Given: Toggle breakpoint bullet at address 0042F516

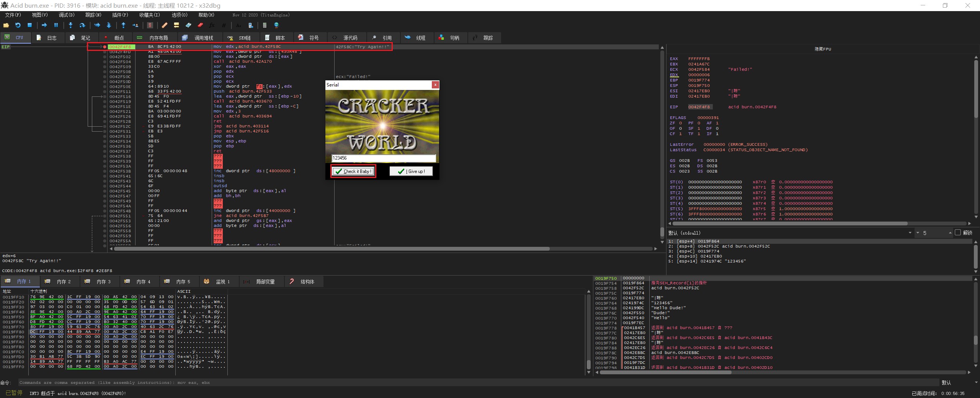Looking at the screenshot, I should [x=105, y=96].
